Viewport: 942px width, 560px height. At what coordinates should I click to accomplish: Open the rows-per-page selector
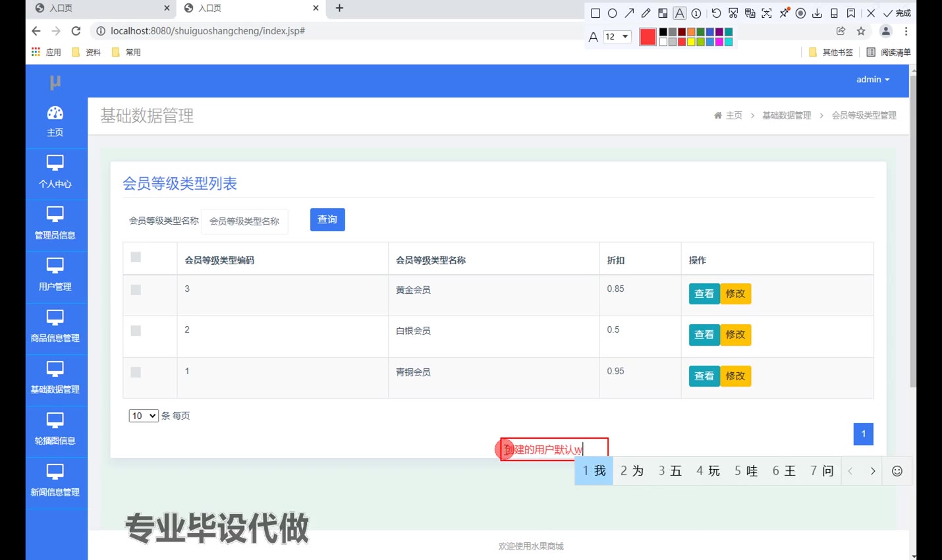click(x=144, y=416)
